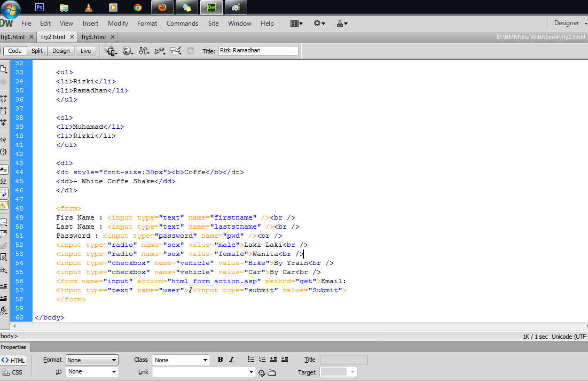This screenshot has width=588, height=382.
Task: Open the Insert menu
Action: click(90, 24)
